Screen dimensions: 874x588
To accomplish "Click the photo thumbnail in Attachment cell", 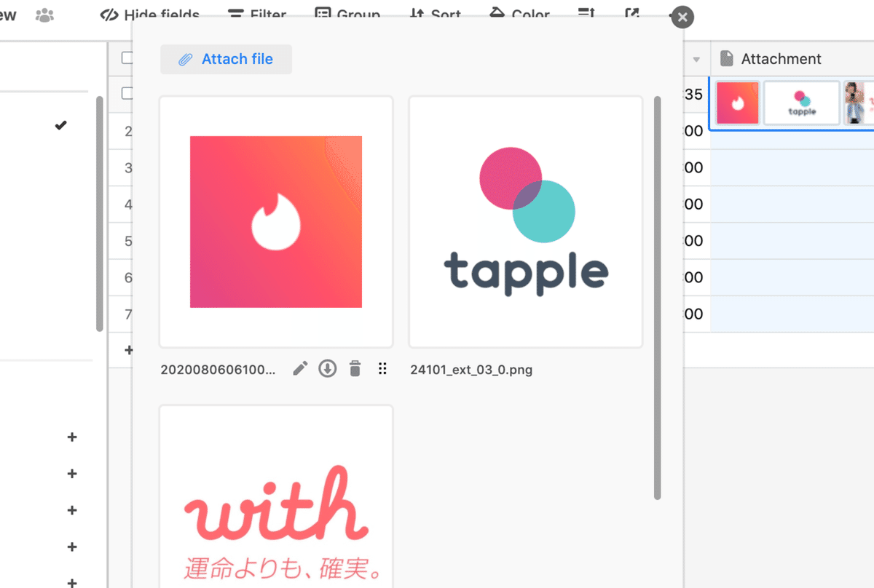I will (859, 103).
